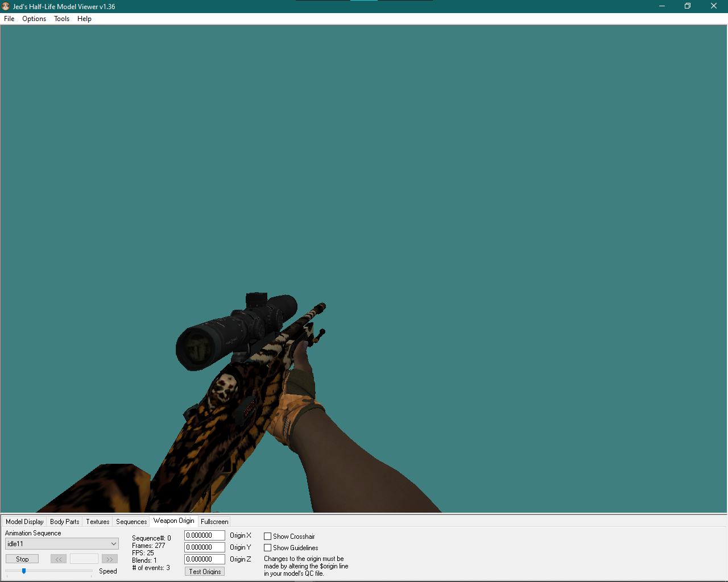Click the '# of events: 3' text
The height and width of the screenshot is (582, 728).
(151, 568)
